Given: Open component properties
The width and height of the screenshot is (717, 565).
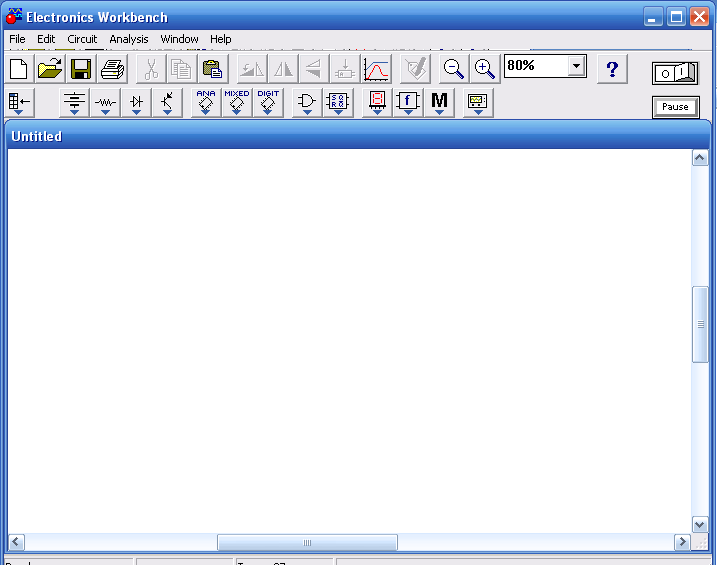Looking at the screenshot, I should click(x=415, y=69).
